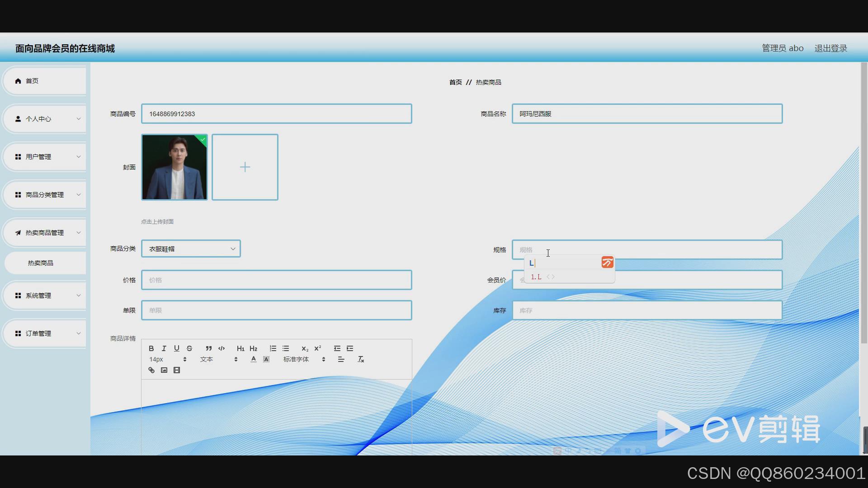Expand 个人中心 sidebar menu
868x488 pixels.
(44, 119)
